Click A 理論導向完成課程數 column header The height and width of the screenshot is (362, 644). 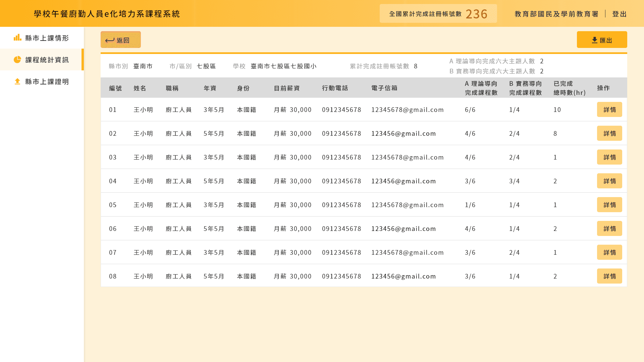(481, 88)
